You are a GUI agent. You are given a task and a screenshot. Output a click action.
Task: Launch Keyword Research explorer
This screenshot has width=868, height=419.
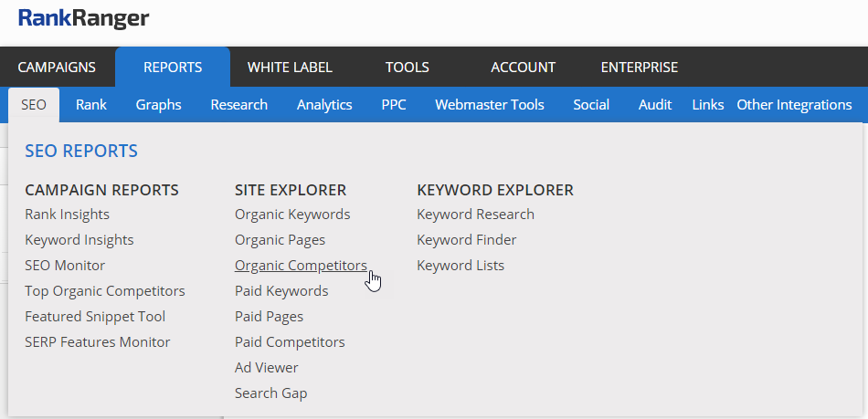pyautogui.click(x=475, y=215)
